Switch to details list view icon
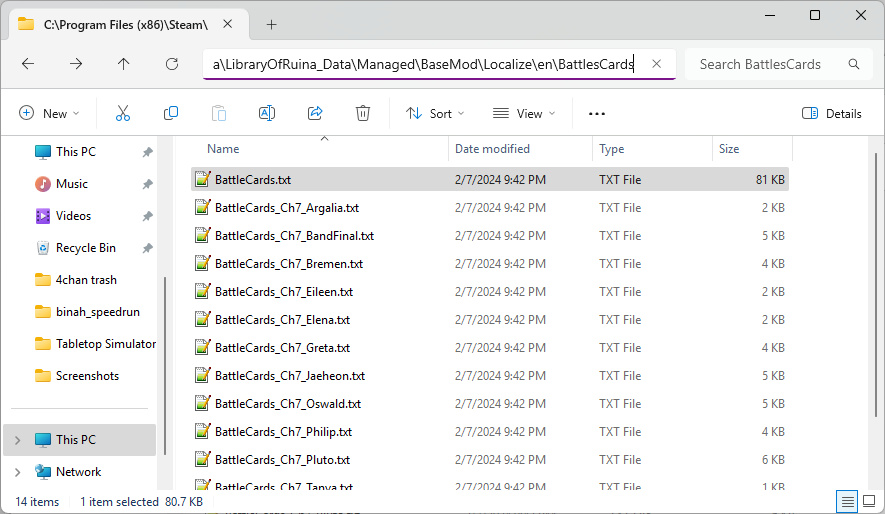The width and height of the screenshot is (885, 514). tap(847, 501)
